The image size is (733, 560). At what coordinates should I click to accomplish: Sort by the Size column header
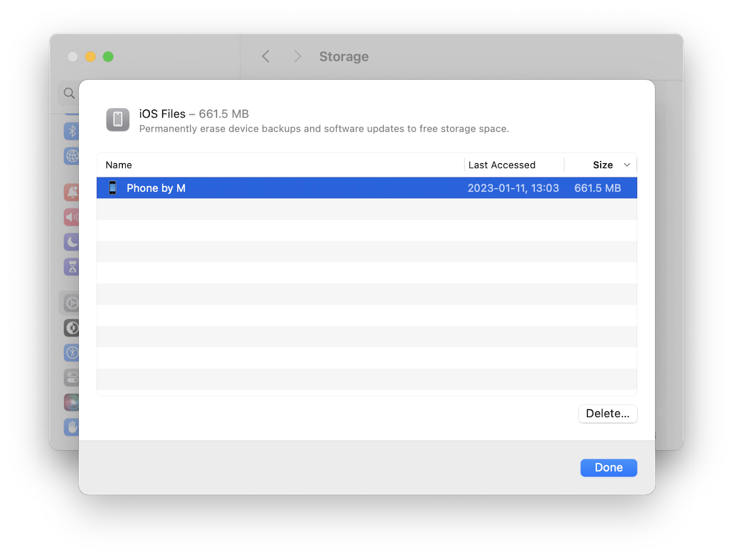(602, 165)
